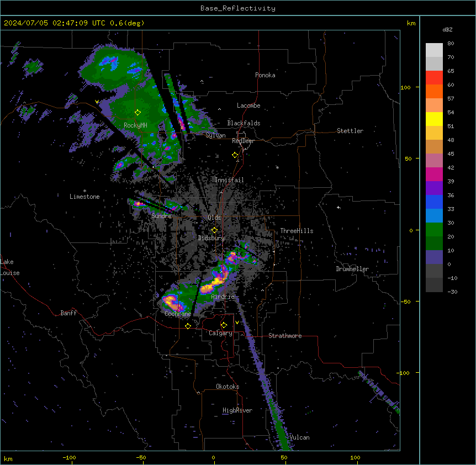The width and height of the screenshot is (476, 465).
Task: Click the Didsbury city label
Action: click(211, 238)
